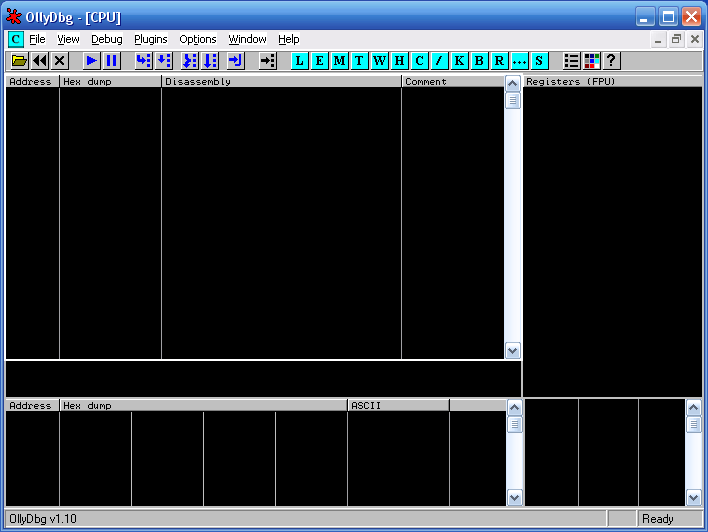This screenshot has height=532, width=708.
Task: Open the Options menu
Action: click(198, 39)
